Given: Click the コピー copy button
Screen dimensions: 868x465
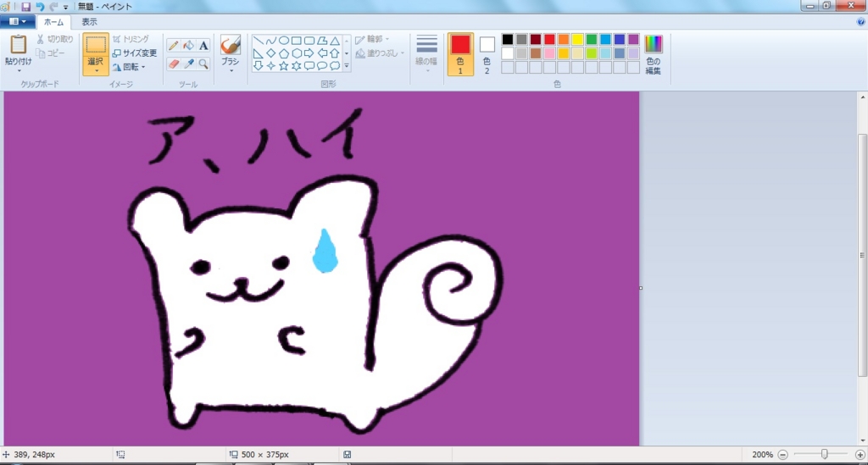Looking at the screenshot, I should (x=50, y=53).
